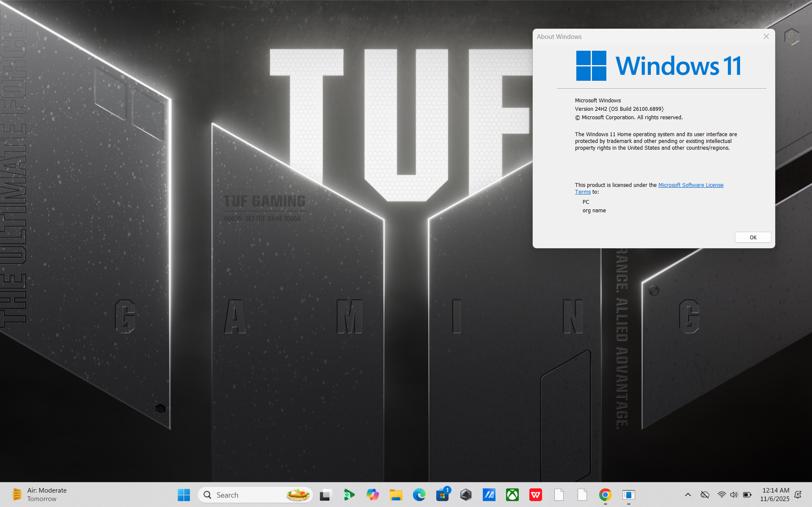Open the notifications bell icon

[x=798, y=495]
